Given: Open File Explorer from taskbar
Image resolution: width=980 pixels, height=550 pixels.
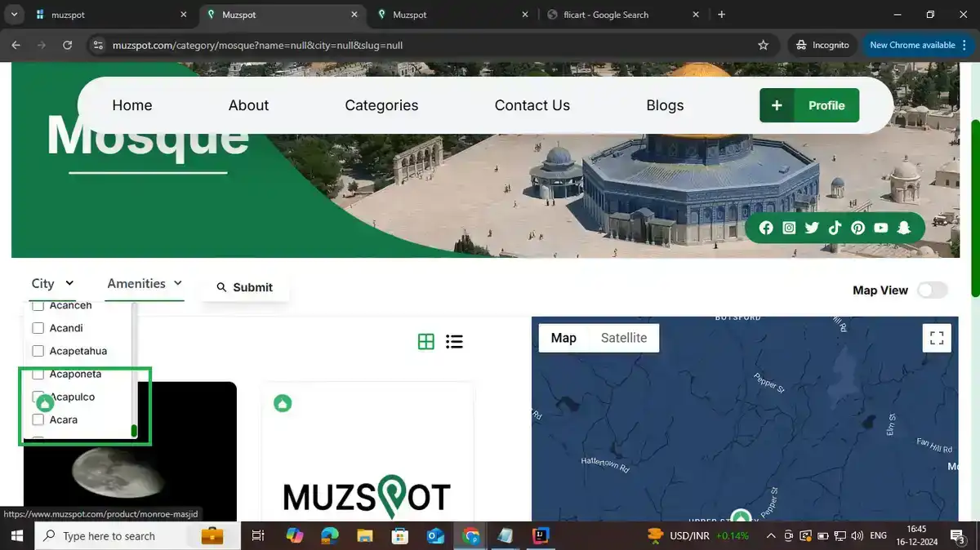Looking at the screenshot, I should click(365, 535).
